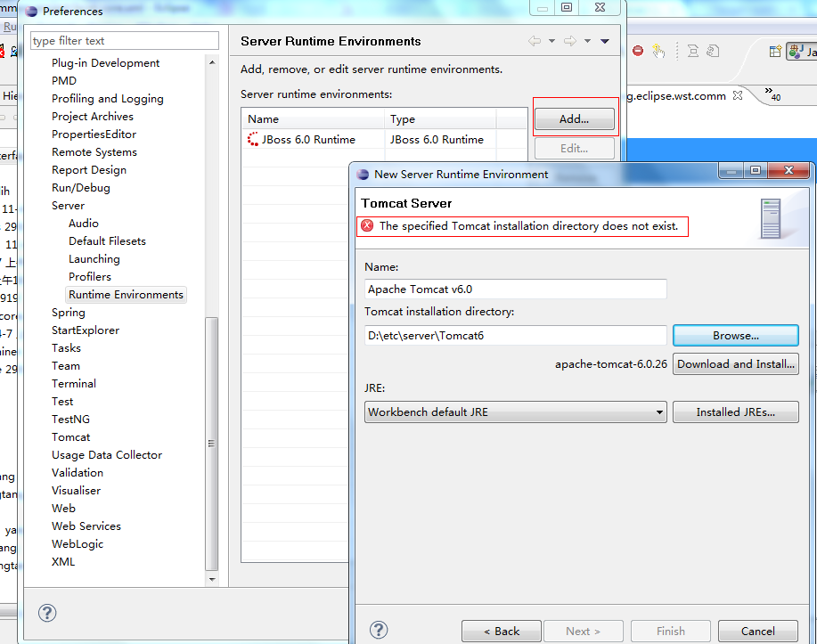Select StartExplorer tree item
This screenshot has height=644, width=817.
(86, 330)
